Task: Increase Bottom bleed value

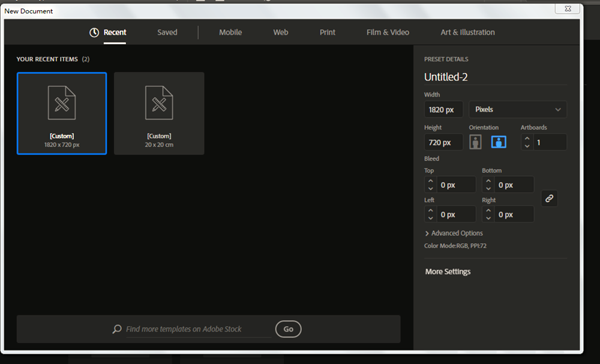Action: point(488,181)
